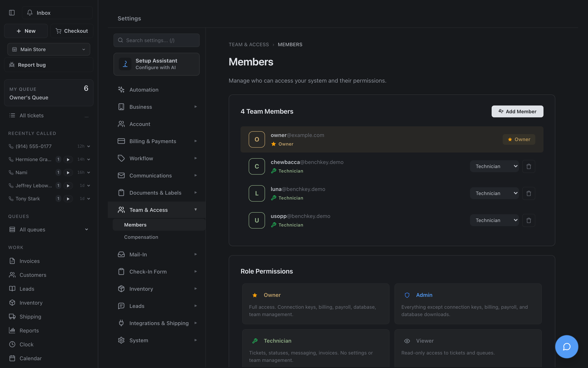
Task: Click the Mail-In tray icon
Action: point(121,254)
